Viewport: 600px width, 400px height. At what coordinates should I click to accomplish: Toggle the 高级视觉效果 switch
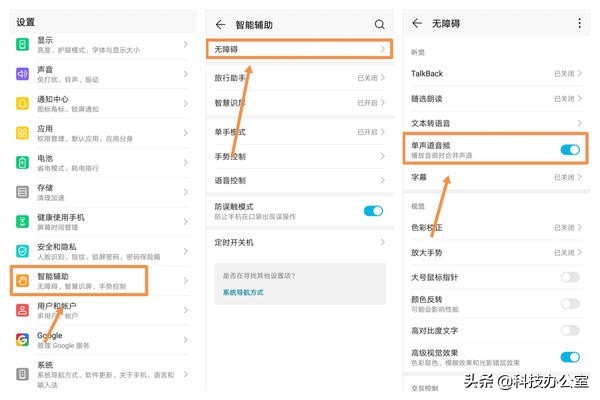569,357
